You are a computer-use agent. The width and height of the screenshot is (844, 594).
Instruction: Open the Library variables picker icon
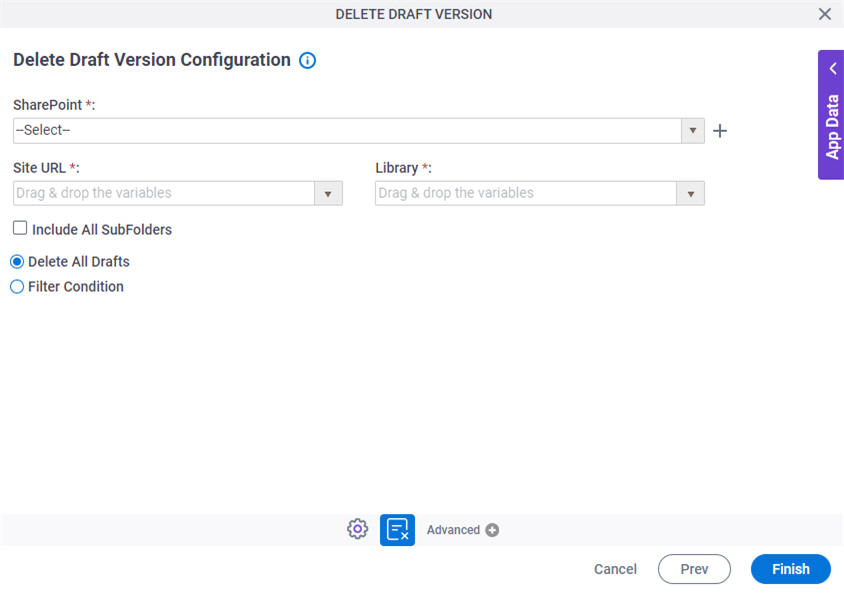coord(689,193)
